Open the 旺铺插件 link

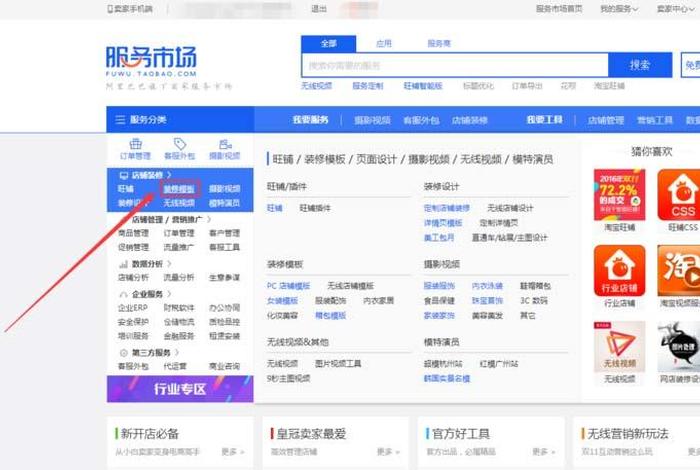click(315, 208)
